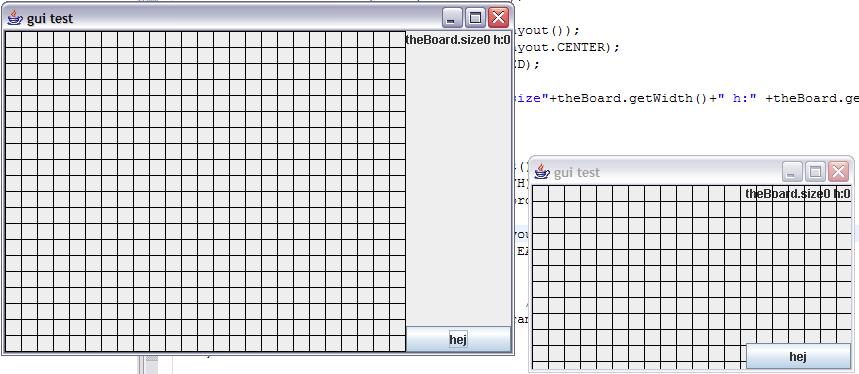Select the theBoard.size0 h:0 label in the larger window
859x374 pixels.
coord(458,39)
